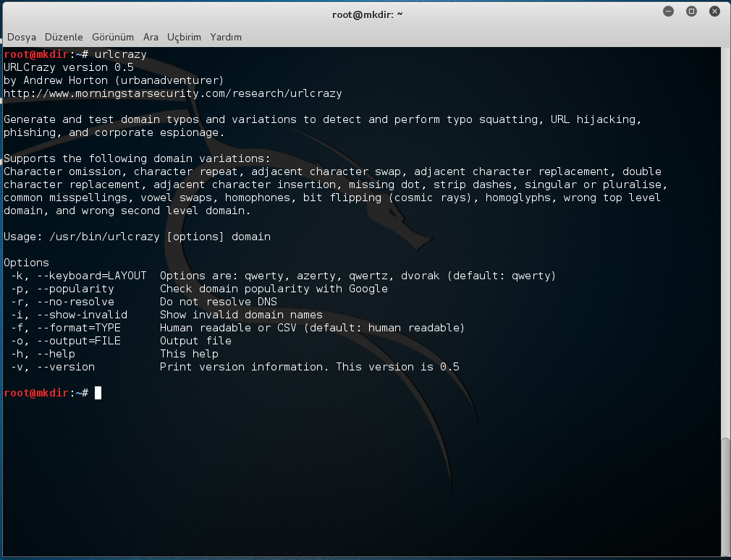This screenshot has width=731, height=560.
Task: Open the Yardım help menu
Action: point(226,37)
